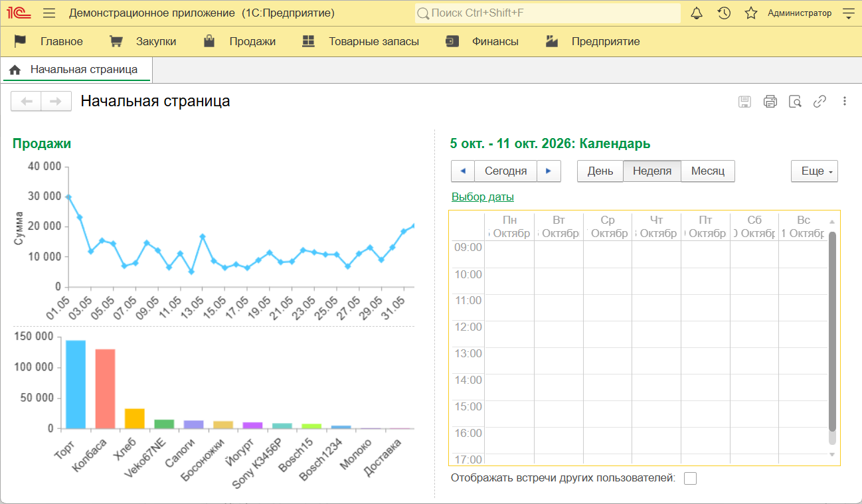Open the Продажи section

[239, 42]
